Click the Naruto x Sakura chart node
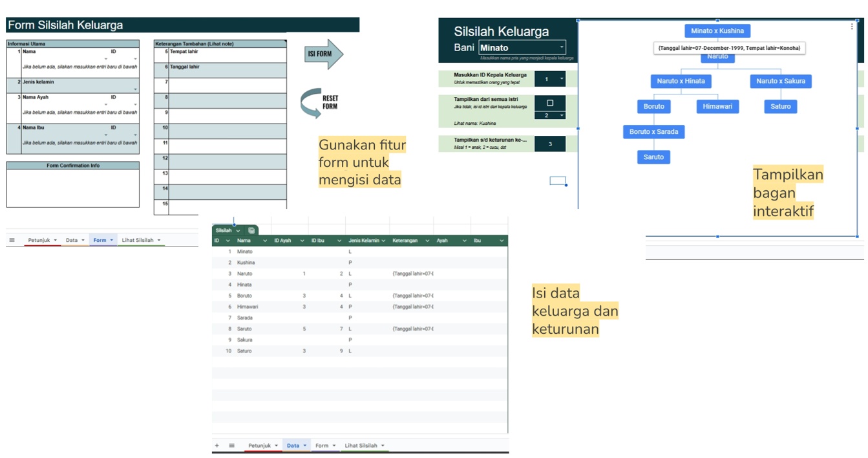868x458 pixels. (781, 81)
